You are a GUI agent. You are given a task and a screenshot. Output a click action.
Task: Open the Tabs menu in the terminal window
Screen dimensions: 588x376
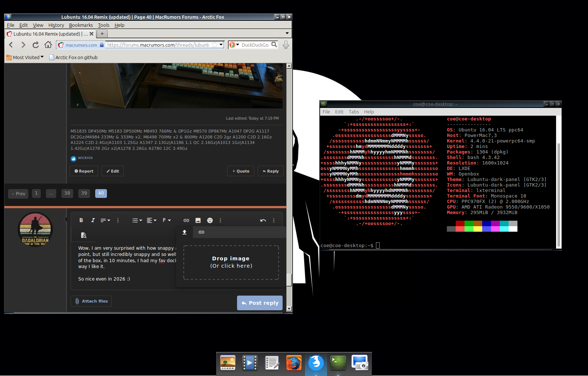click(x=354, y=112)
